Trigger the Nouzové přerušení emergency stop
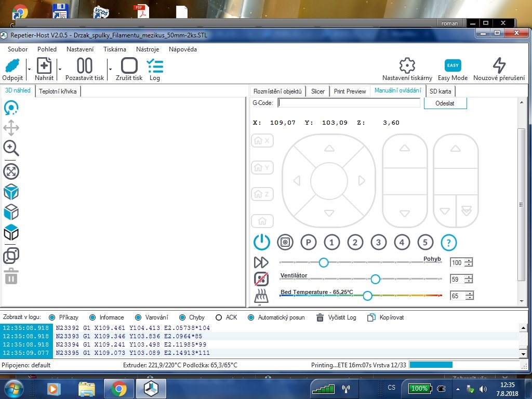 (x=499, y=65)
